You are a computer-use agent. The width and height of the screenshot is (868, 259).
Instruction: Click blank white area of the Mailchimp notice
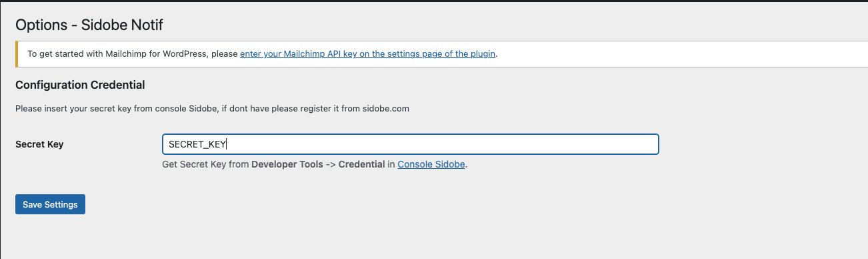click(x=680, y=54)
